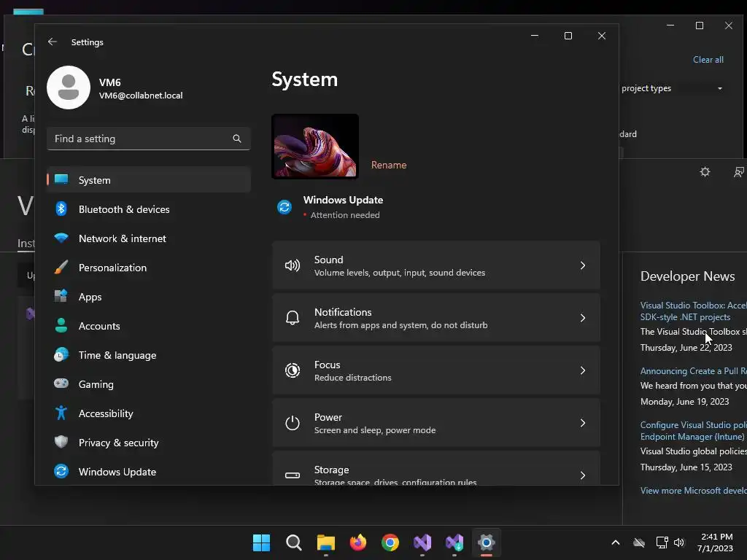The height and width of the screenshot is (560, 747).
Task: Click the Storage drive icon
Action: click(293, 475)
